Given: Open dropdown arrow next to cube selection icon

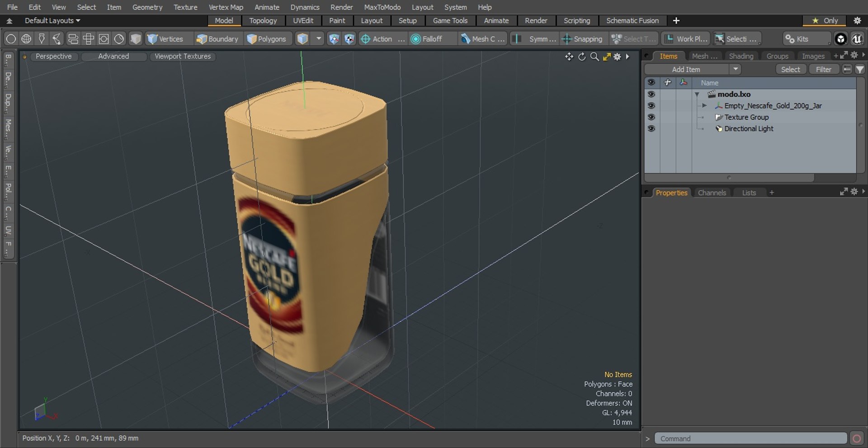Looking at the screenshot, I should click(x=319, y=39).
